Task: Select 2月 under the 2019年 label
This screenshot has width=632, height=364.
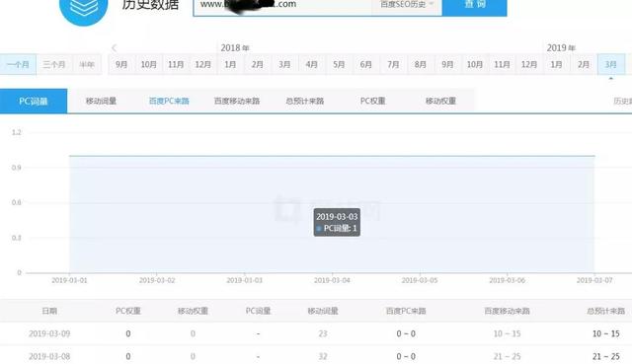Action: [584, 64]
